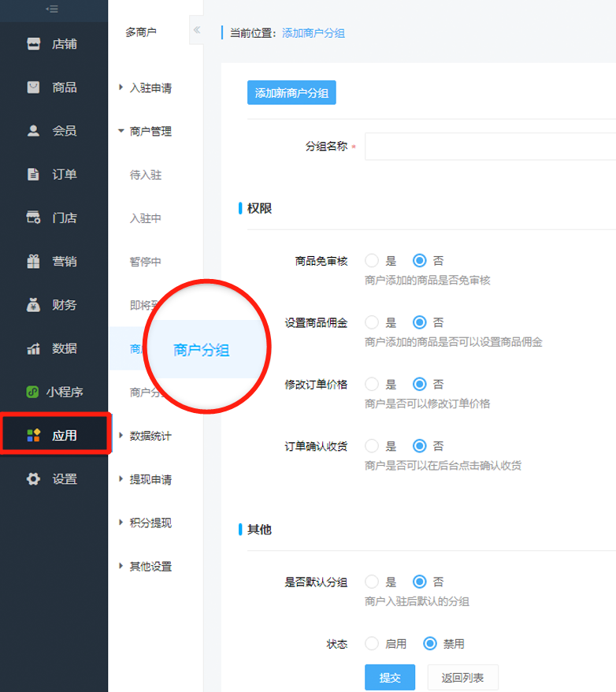Click the 设置 gear icon
The height and width of the screenshot is (692, 616).
coord(34,479)
